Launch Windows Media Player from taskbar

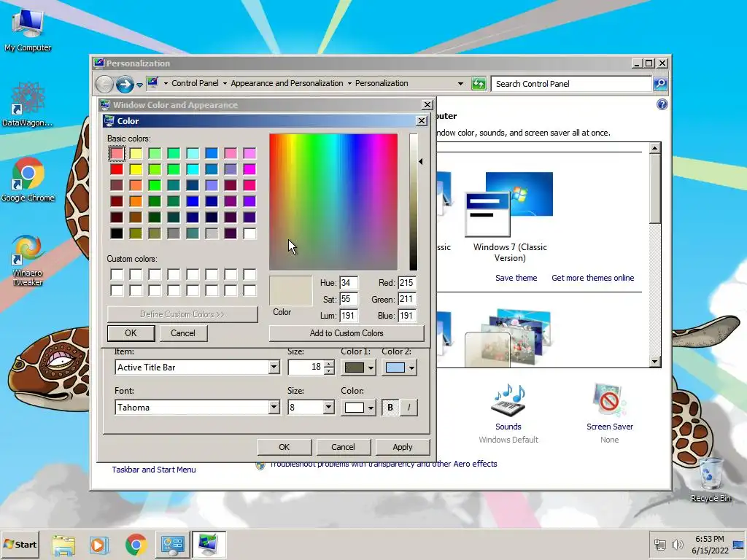[99, 544]
